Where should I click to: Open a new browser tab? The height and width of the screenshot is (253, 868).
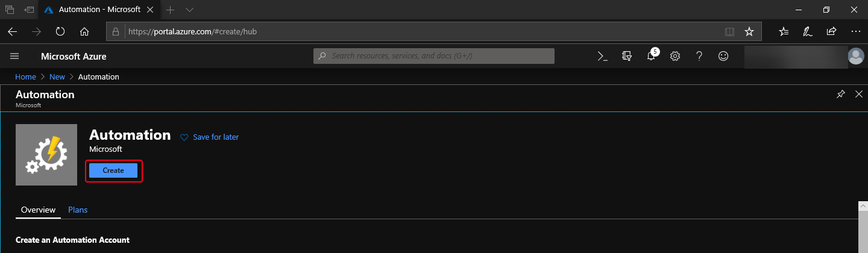point(171,10)
